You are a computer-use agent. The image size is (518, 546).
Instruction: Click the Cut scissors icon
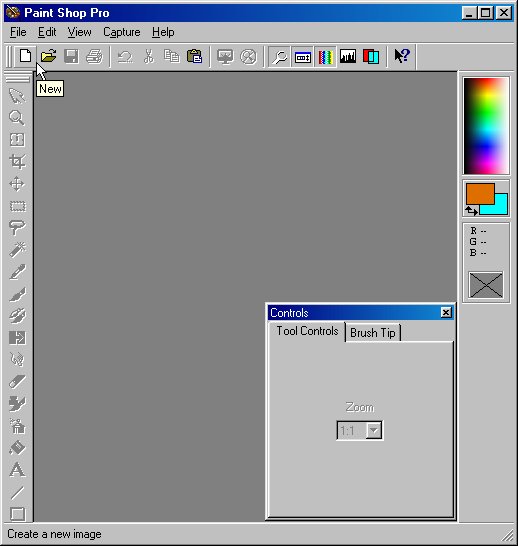coord(149,56)
